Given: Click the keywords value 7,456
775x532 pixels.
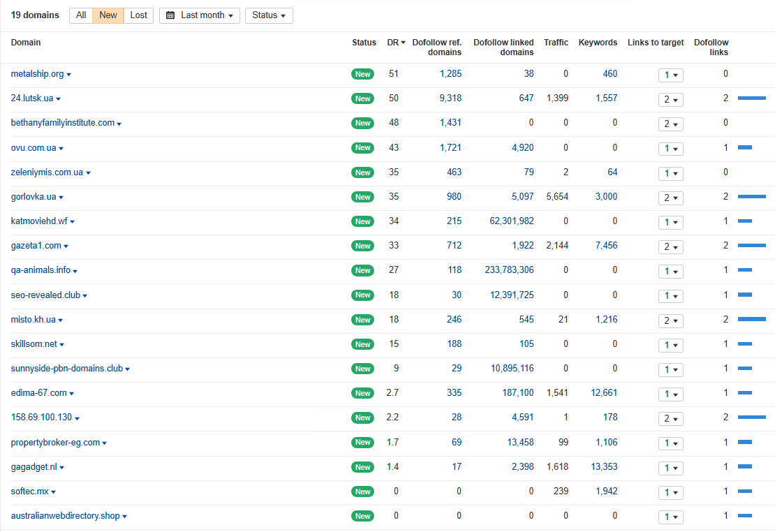Looking at the screenshot, I should 607,245.
